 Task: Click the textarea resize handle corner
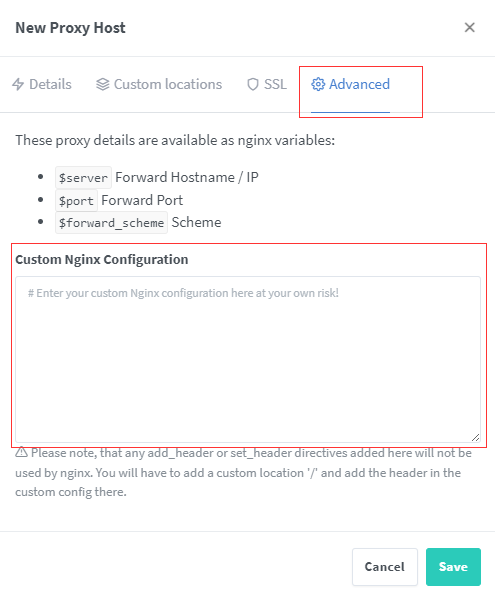click(475, 437)
